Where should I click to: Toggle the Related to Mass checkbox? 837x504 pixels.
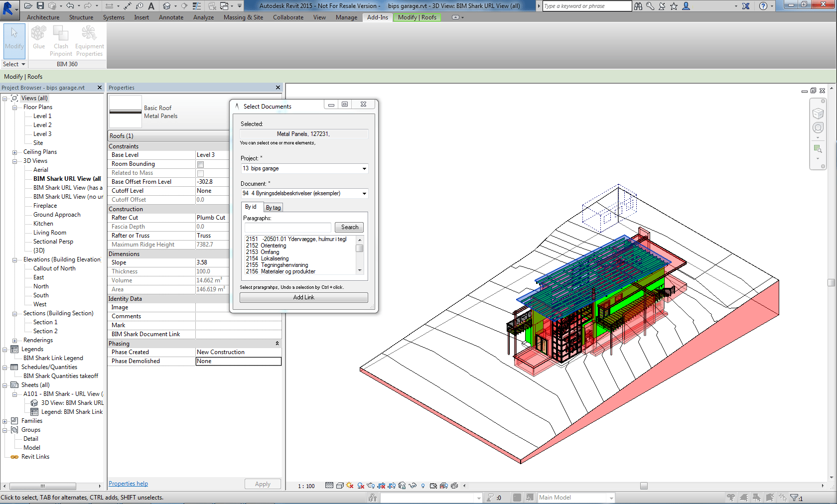click(x=200, y=173)
